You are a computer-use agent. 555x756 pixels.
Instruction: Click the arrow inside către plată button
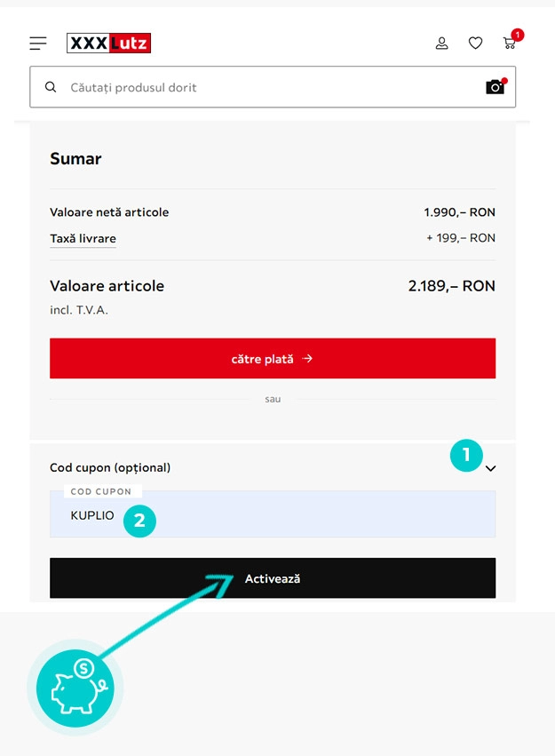coord(307,358)
